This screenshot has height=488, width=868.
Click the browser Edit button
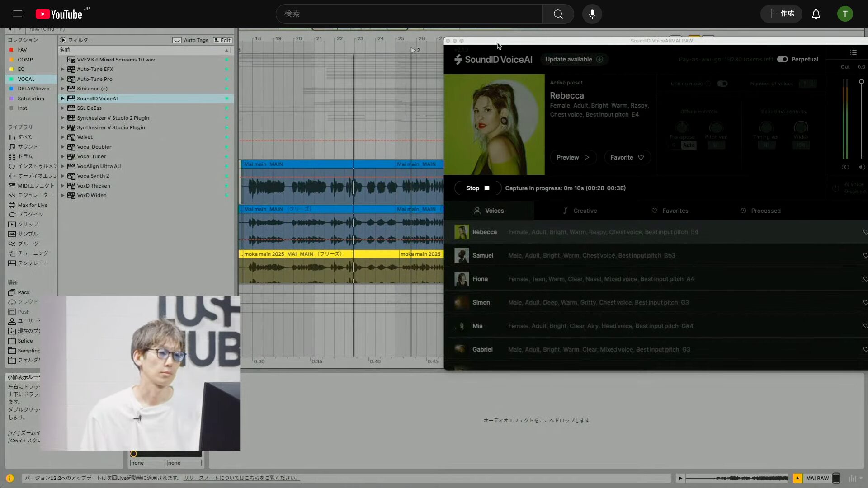(x=222, y=40)
